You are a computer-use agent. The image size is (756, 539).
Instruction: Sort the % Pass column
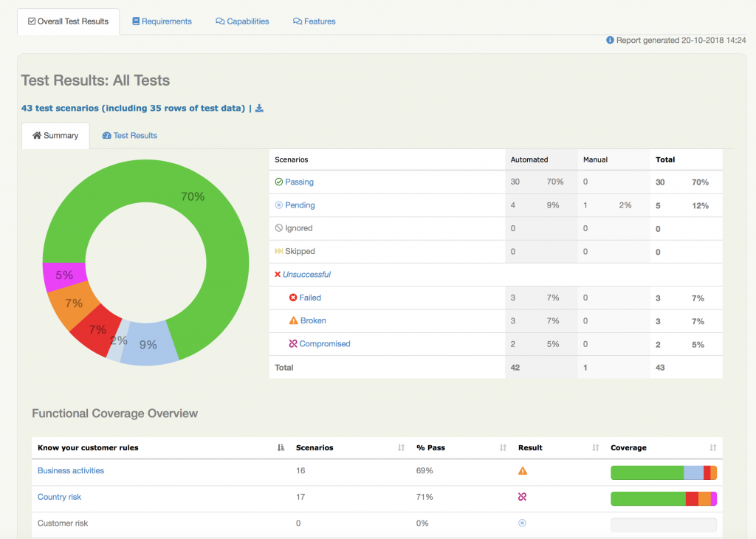(x=503, y=447)
